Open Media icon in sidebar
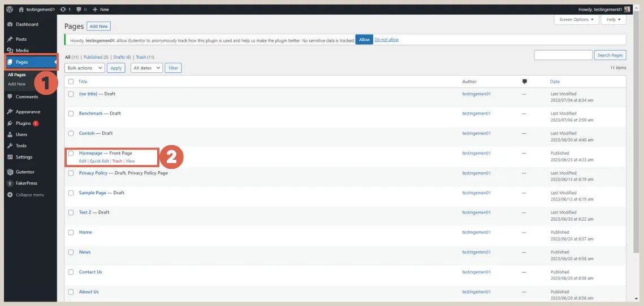Screen dimensions: 644x306 (x=10, y=50)
